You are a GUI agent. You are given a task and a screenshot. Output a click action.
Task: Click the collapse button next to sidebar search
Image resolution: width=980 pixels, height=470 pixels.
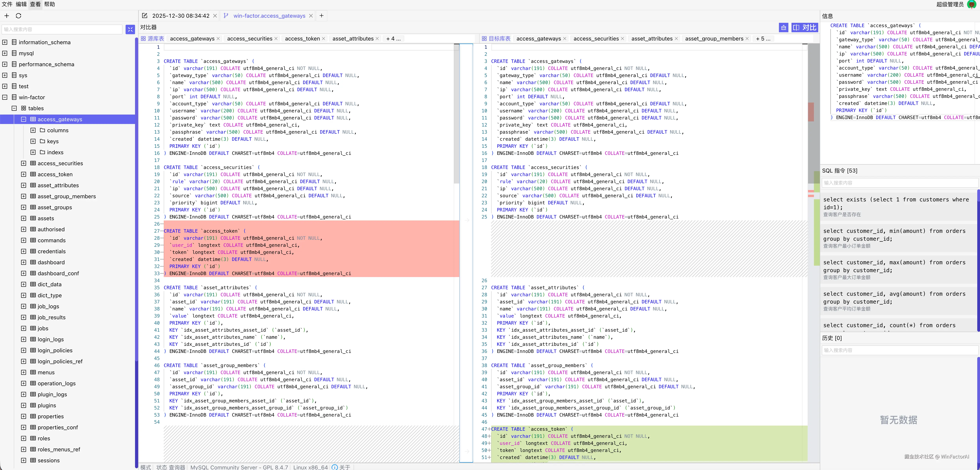pos(130,29)
